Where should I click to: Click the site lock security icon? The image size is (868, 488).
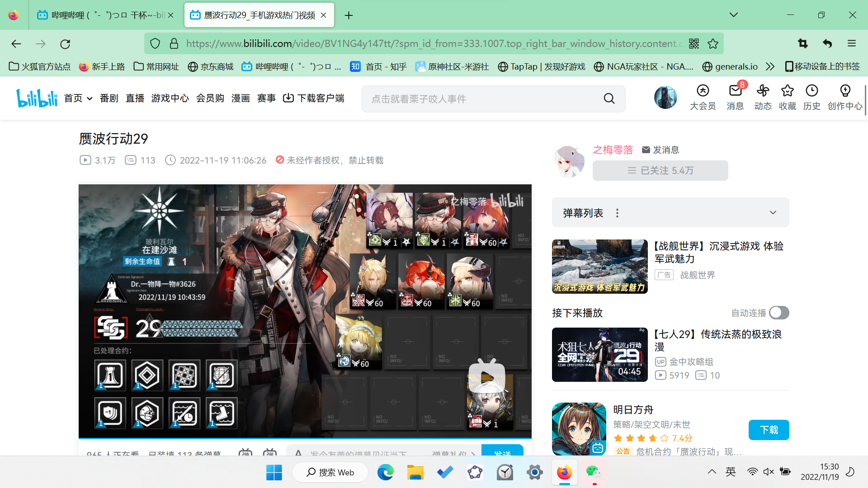pos(174,43)
